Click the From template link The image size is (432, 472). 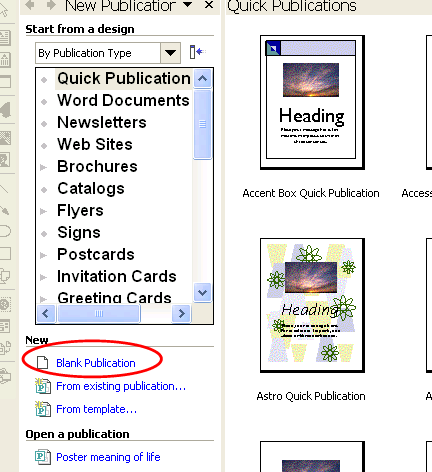[x=96, y=409]
